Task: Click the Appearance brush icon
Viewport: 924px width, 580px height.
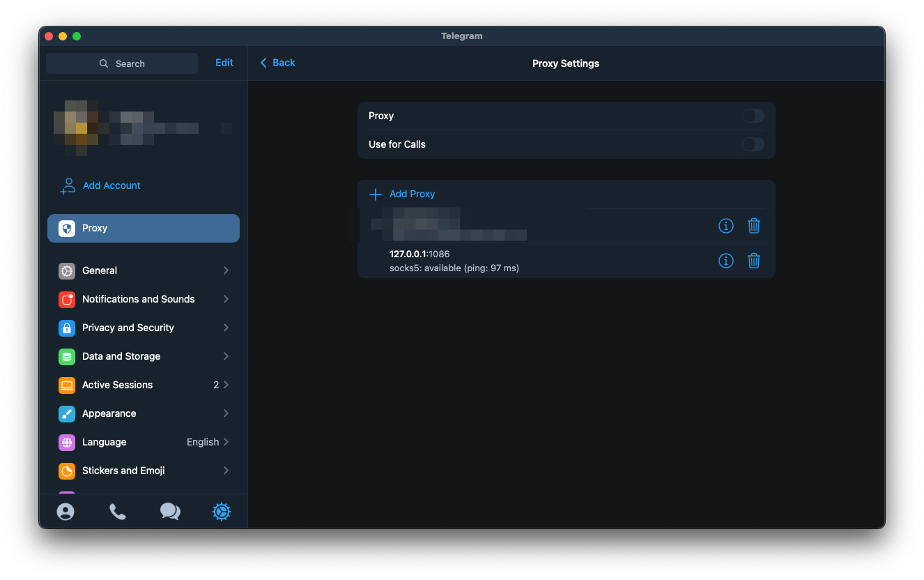Action: click(67, 413)
